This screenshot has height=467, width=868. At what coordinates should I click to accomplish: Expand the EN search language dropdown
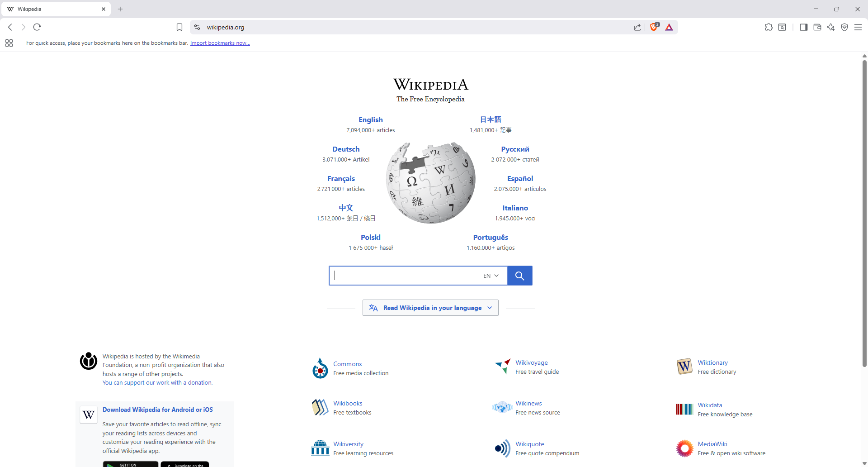click(491, 276)
